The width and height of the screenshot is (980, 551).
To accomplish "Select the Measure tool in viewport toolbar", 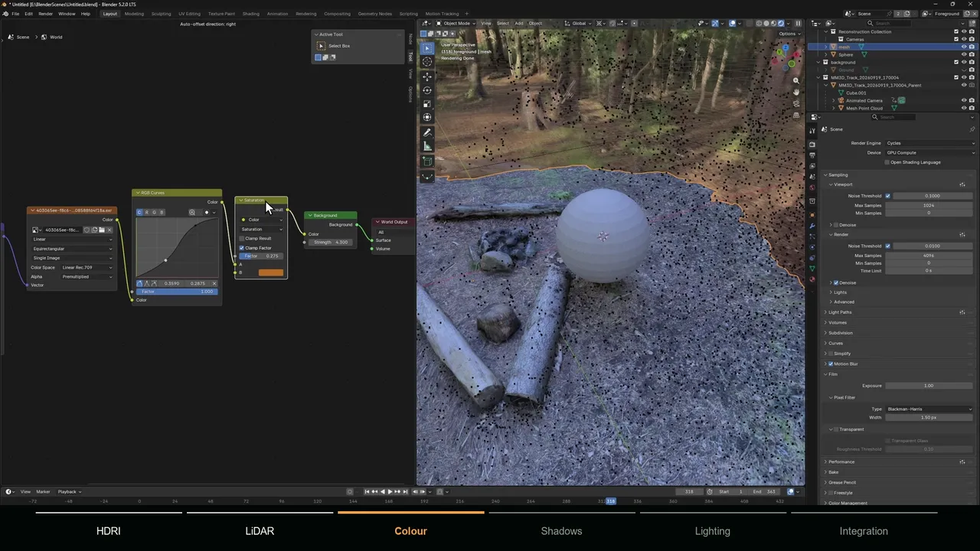I will pyautogui.click(x=427, y=146).
